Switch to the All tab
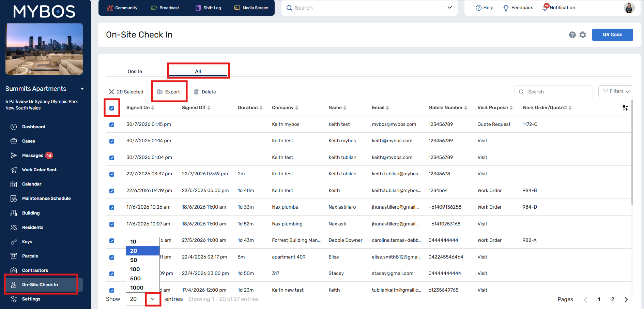The height and width of the screenshot is (309, 644). click(x=198, y=71)
